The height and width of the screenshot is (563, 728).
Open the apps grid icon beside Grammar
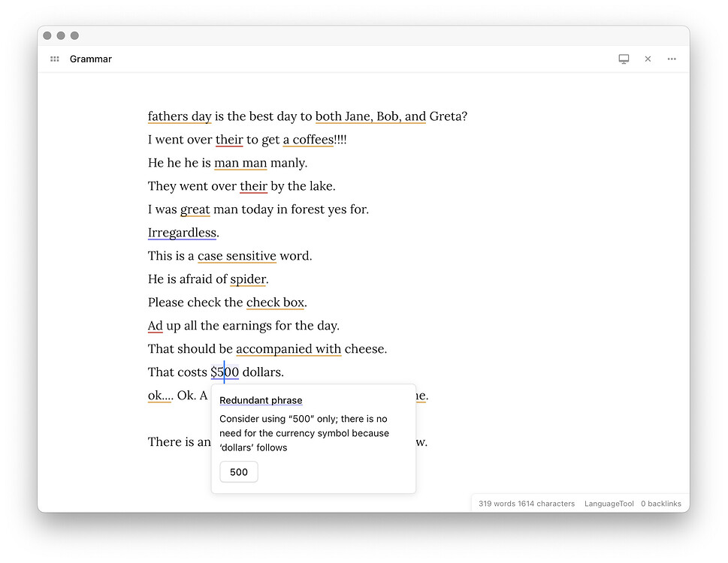[54, 59]
